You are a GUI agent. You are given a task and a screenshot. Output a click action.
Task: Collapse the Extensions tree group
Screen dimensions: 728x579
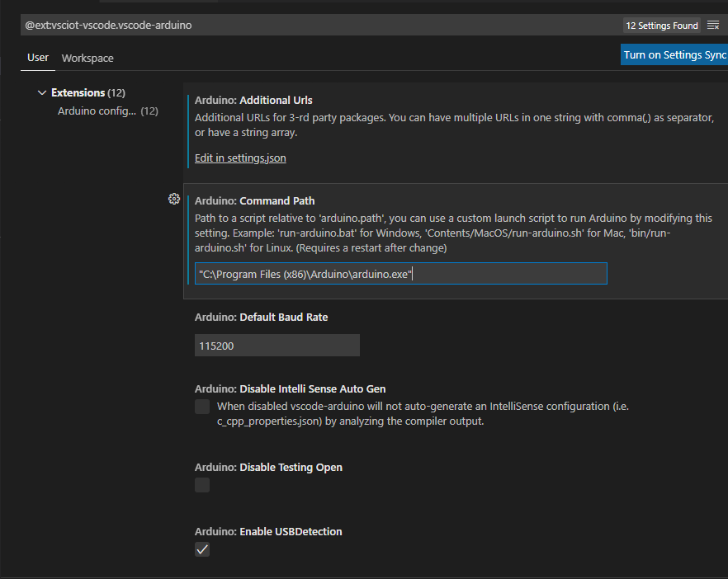pos(42,92)
